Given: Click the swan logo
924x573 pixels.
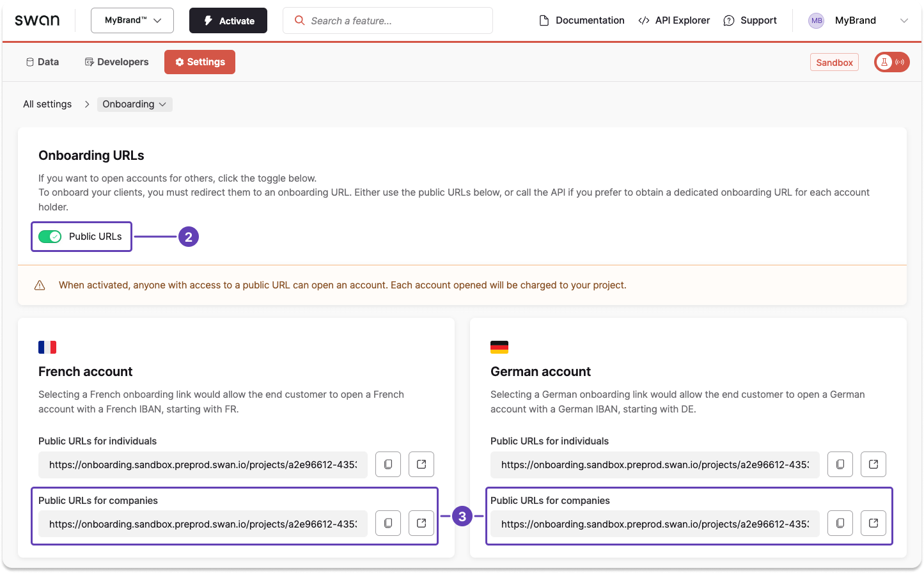Looking at the screenshot, I should tap(37, 20).
